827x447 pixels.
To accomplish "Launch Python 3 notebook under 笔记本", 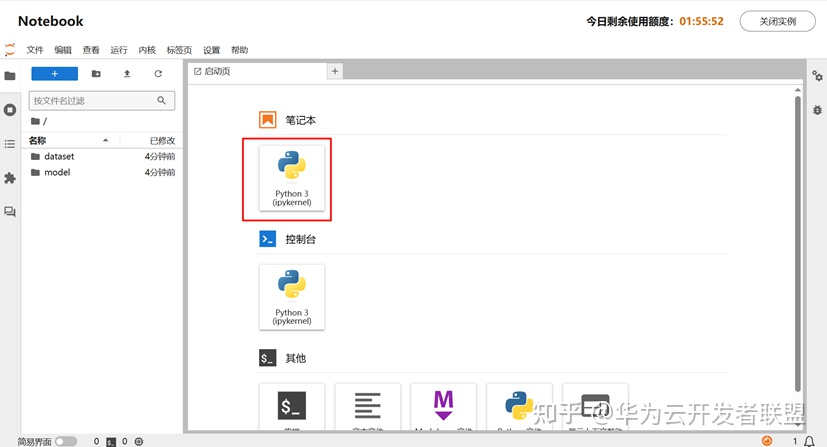I will click(x=291, y=179).
